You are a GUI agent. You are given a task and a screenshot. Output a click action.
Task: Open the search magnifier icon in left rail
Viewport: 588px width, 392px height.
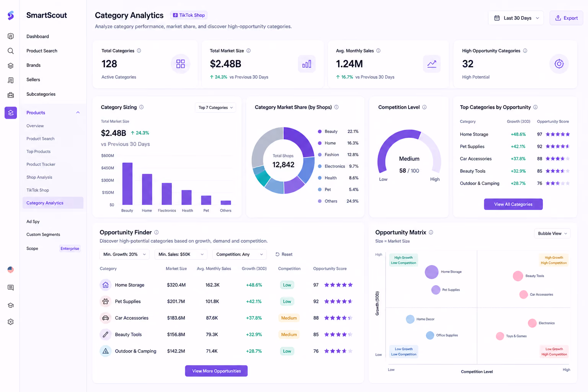point(11,51)
